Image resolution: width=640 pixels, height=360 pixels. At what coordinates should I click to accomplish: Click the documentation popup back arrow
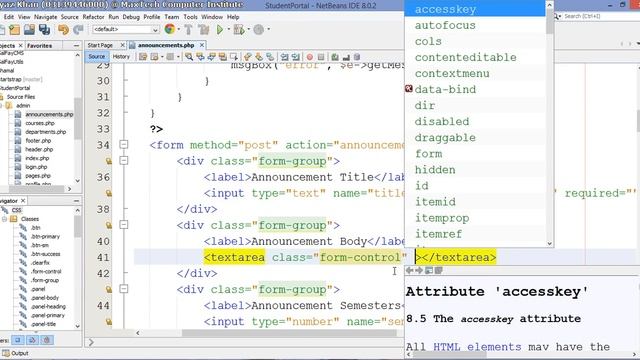409,270
